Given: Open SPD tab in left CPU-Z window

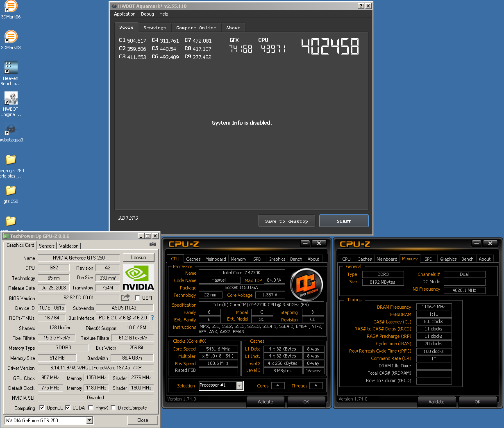Looking at the screenshot, I should tap(257, 259).
